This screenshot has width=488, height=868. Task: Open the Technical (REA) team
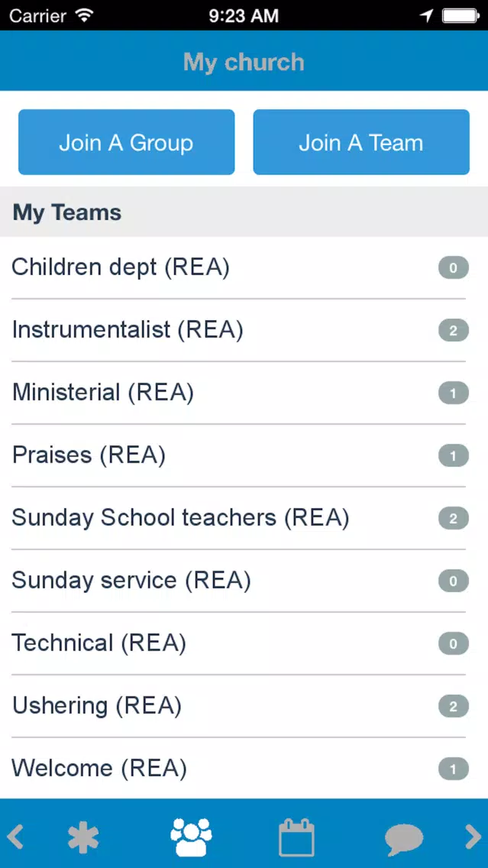tap(244, 643)
